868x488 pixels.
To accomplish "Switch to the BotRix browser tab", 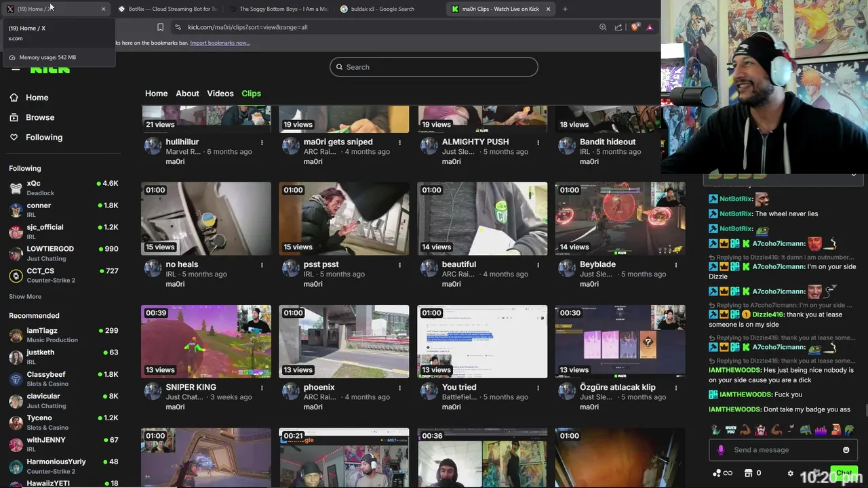I will click(x=167, y=9).
